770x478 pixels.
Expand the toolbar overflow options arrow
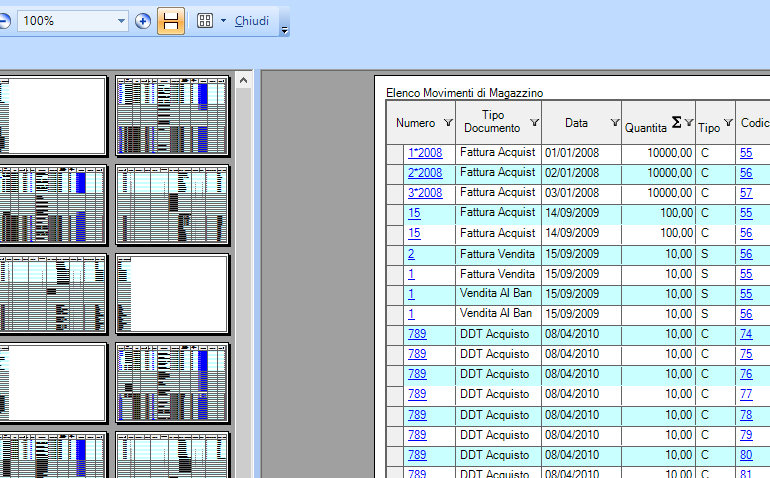(285, 30)
